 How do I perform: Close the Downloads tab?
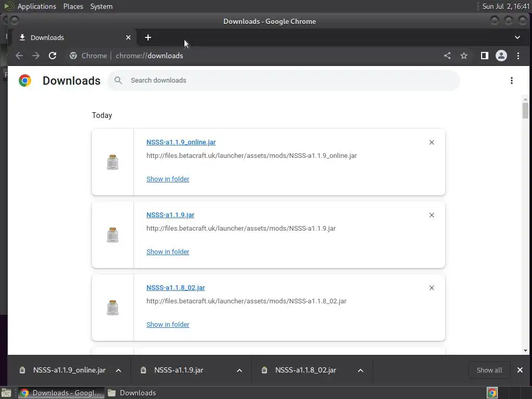(x=128, y=37)
